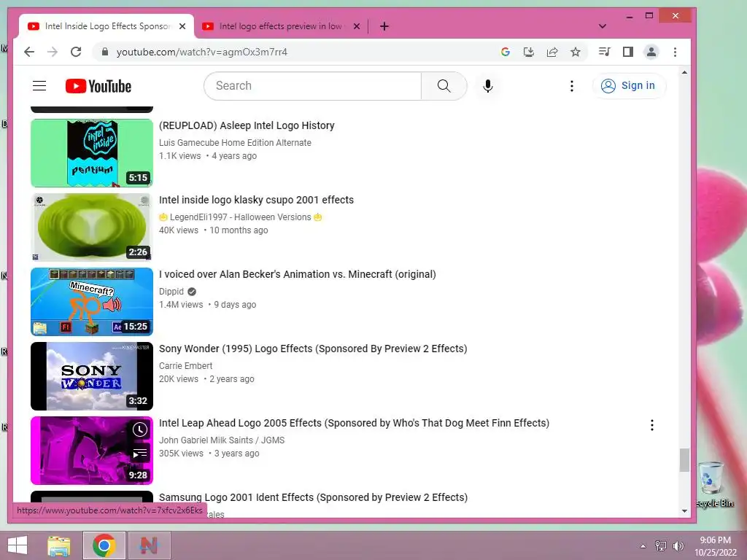The width and height of the screenshot is (747, 560).
Task: Open the Windows Start menu
Action: click(18, 545)
